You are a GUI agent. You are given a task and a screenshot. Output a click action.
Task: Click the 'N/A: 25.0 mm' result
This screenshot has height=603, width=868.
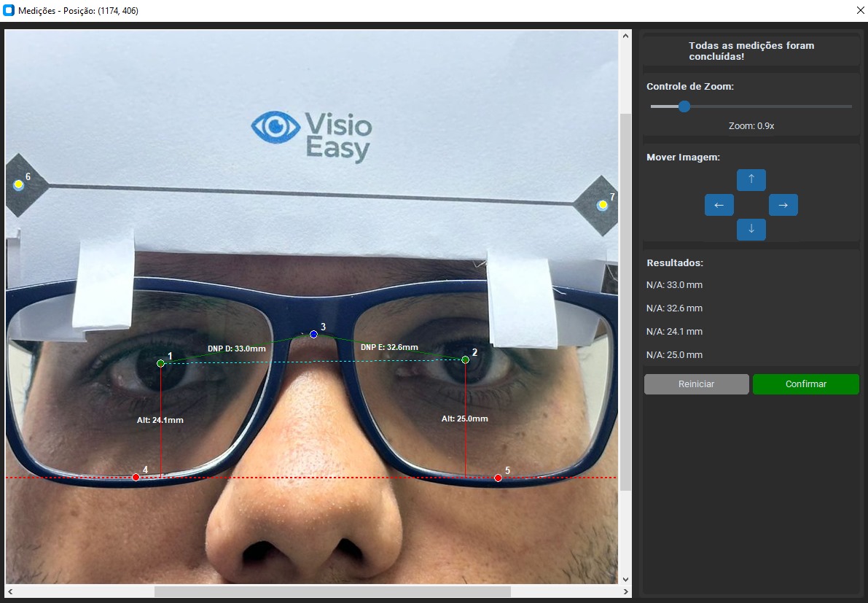(674, 355)
